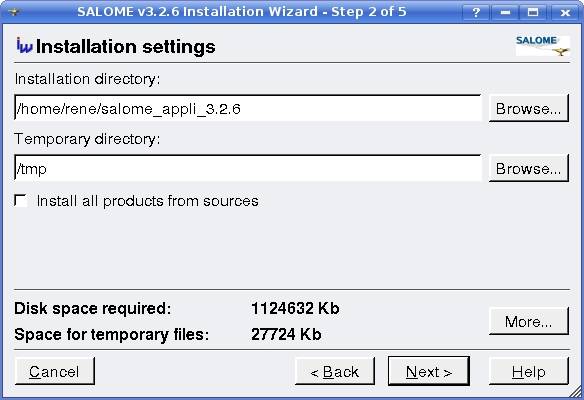Focus the Temporary directory /tmp field
The image size is (584, 400).
248,168
